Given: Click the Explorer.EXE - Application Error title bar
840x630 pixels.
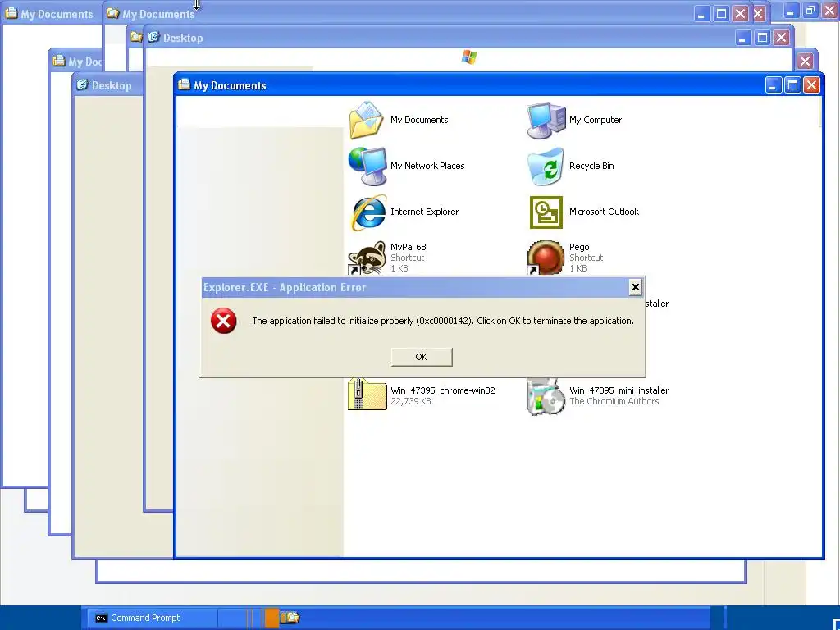Looking at the screenshot, I should tap(414, 288).
